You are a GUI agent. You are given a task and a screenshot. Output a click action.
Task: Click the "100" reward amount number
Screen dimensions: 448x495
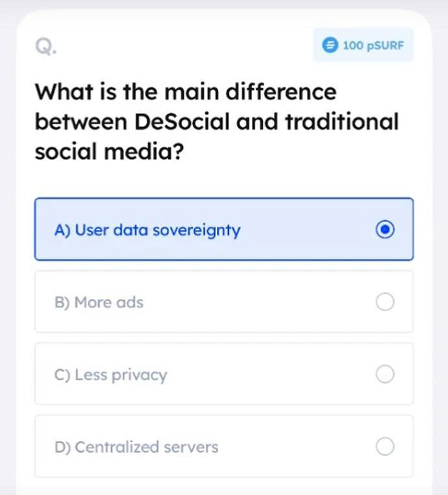click(x=352, y=45)
